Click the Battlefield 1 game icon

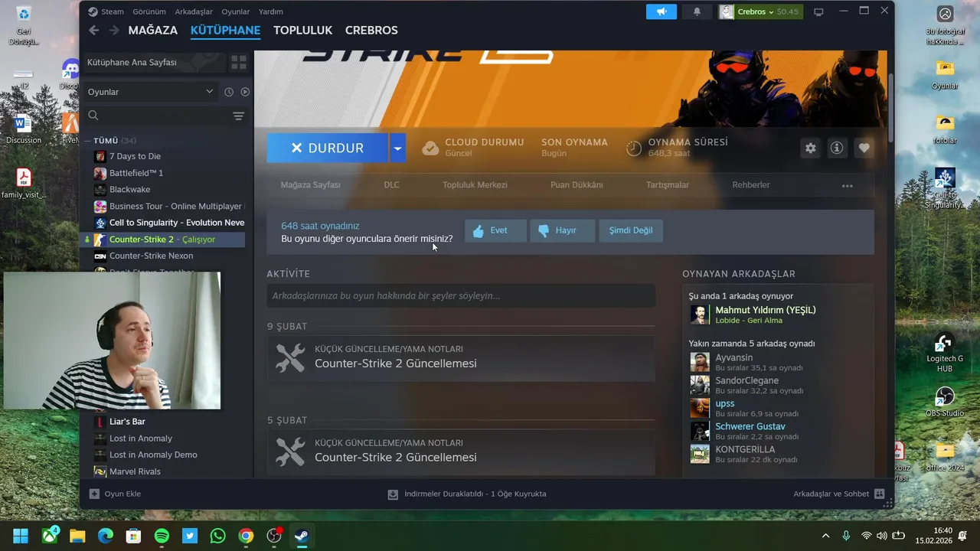[100, 173]
